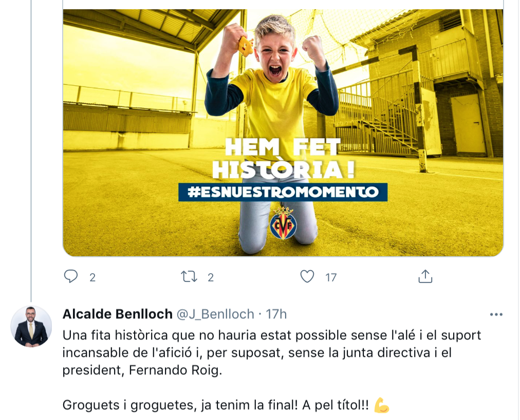Click the tweet text starting 'Una fita històrica'
520x420 pixels.
pyautogui.click(x=271, y=336)
